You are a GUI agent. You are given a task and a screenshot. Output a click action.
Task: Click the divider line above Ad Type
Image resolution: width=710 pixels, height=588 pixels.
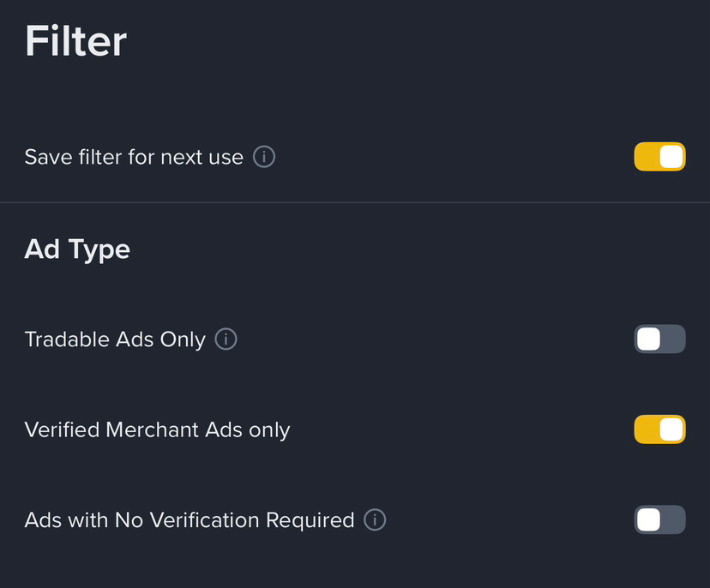355,203
